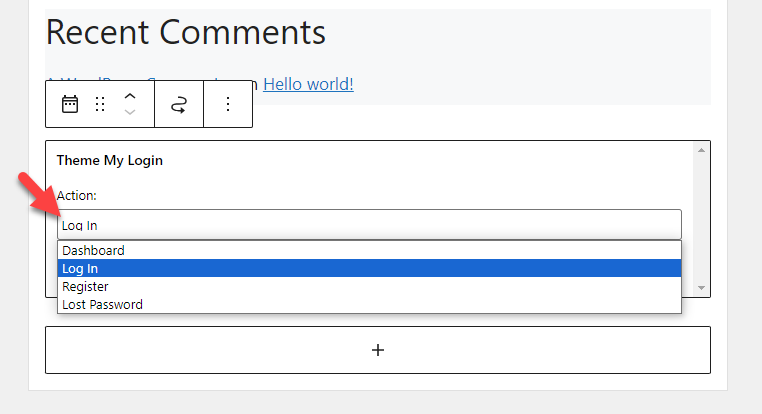Pick Register from the Action dropdown list

click(369, 286)
